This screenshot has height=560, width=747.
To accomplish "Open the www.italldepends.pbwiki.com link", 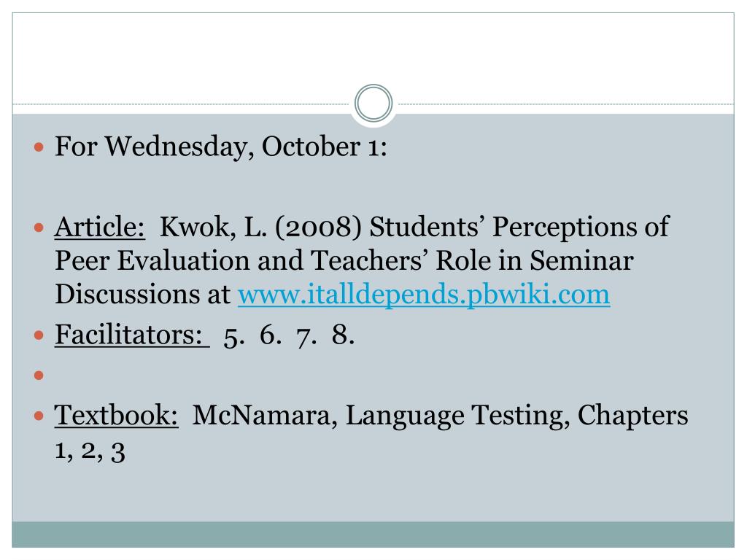I will (424, 295).
